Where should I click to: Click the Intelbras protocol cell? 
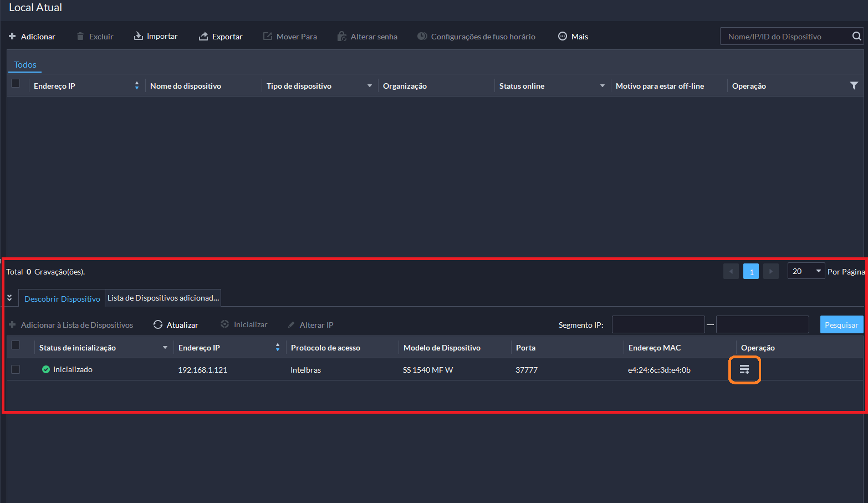tap(305, 370)
